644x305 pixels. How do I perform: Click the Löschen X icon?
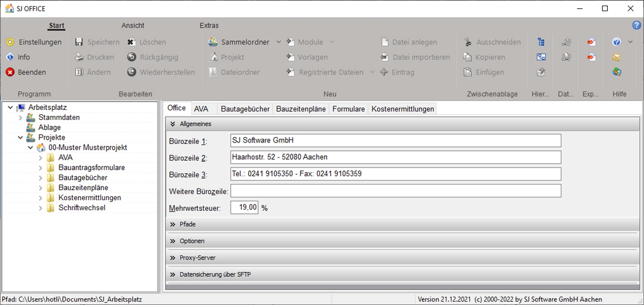(x=131, y=42)
